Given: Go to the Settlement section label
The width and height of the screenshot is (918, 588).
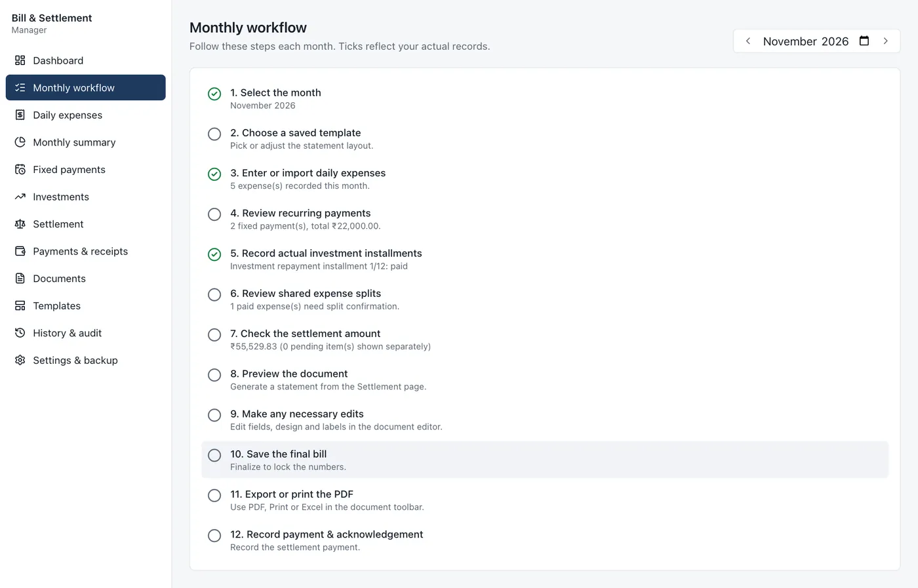Looking at the screenshot, I should click(x=58, y=224).
